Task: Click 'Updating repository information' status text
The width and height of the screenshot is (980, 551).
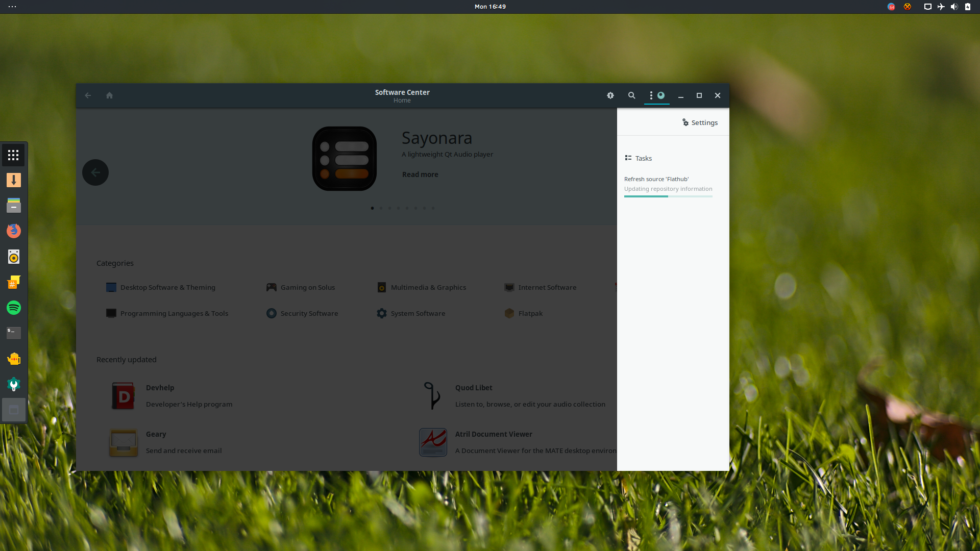Action: [668, 189]
